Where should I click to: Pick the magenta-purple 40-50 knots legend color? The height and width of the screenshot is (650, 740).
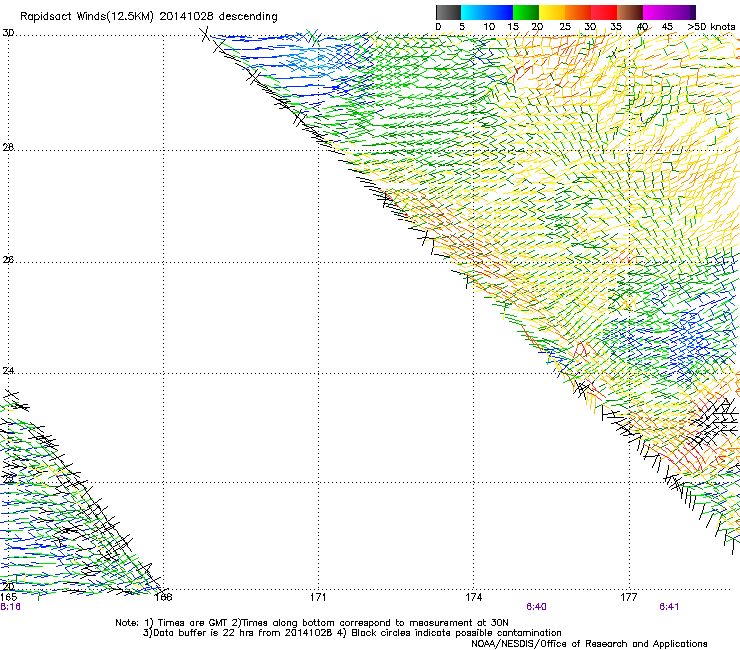click(669, 12)
